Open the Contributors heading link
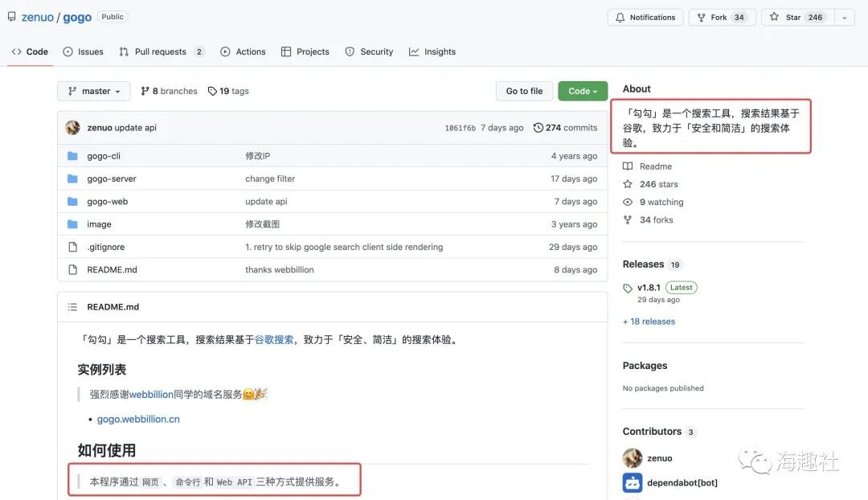868x500 pixels. pos(652,432)
